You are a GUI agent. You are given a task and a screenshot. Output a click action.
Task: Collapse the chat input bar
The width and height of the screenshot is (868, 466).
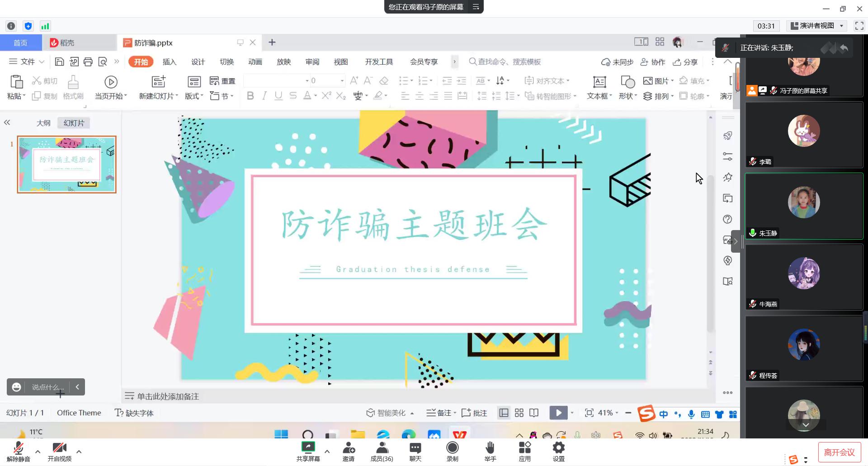click(x=77, y=387)
